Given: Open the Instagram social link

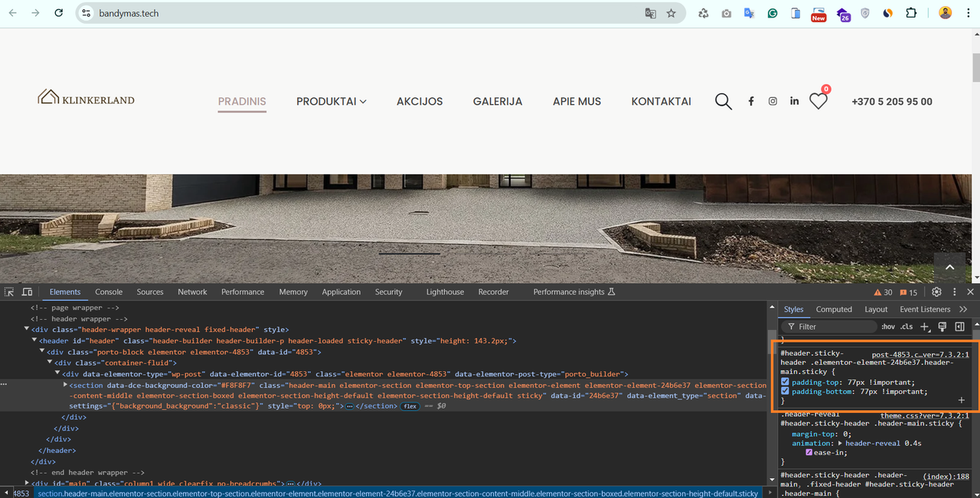Looking at the screenshot, I should pyautogui.click(x=773, y=101).
